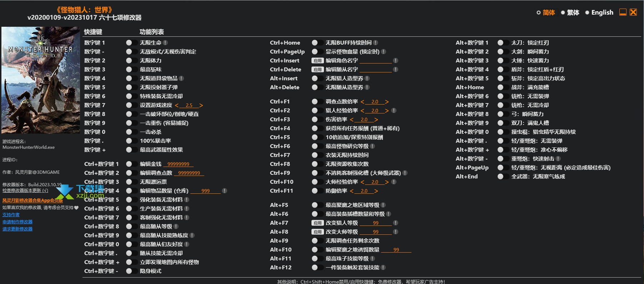Toggle 无限生命 switch
The width and height of the screenshot is (644, 284).
[x=131, y=43]
